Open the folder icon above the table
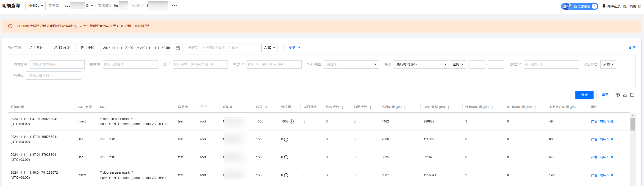The image size is (644, 186). click(x=632, y=95)
